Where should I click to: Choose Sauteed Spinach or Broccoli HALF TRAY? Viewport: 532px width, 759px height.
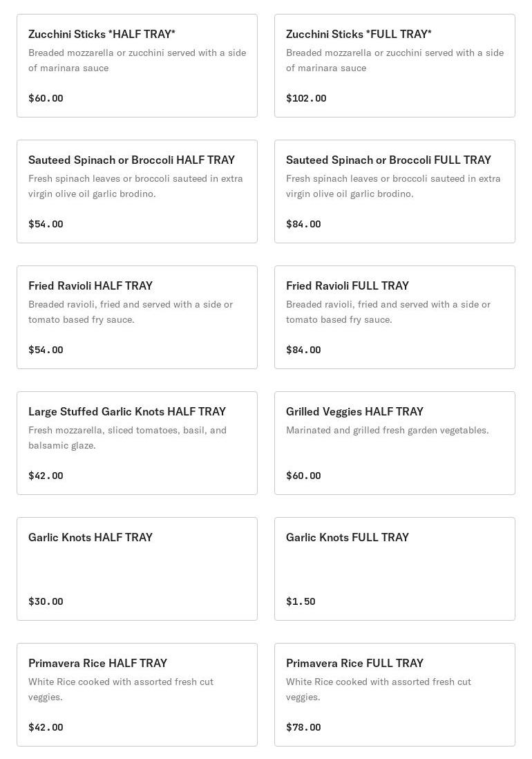tap(131, 160)
